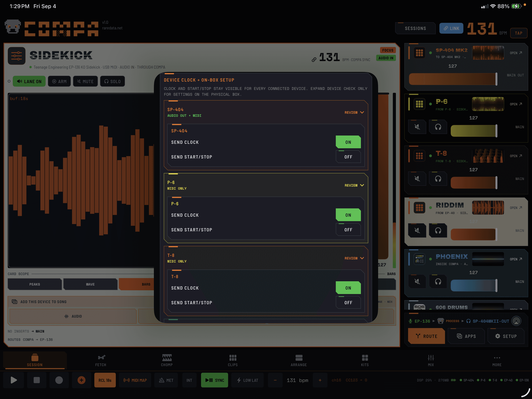532x399 pixels.
Task: Click headphones solo icon on RIDDIM card
Action: click(x=438, y=231)
